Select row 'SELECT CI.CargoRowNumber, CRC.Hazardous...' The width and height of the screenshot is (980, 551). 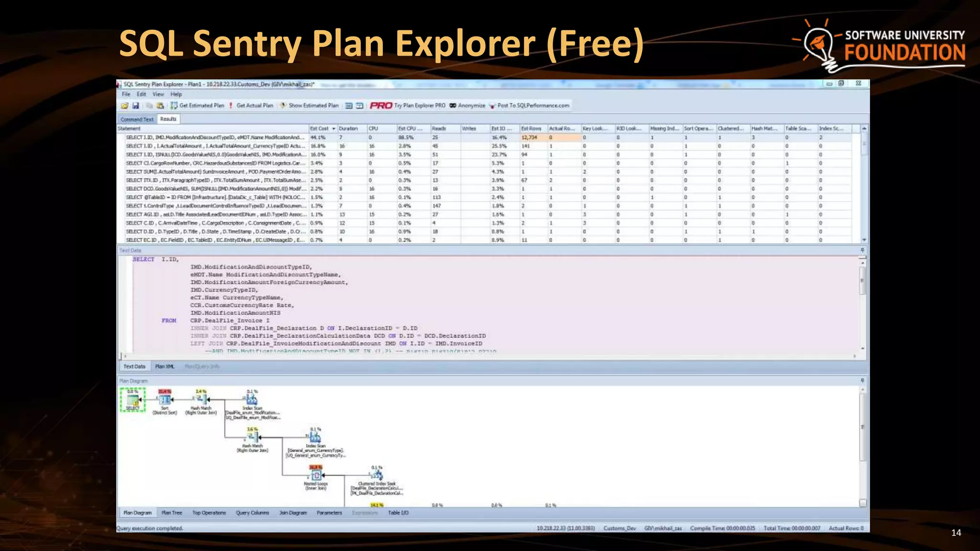click(x=484, y=163)
